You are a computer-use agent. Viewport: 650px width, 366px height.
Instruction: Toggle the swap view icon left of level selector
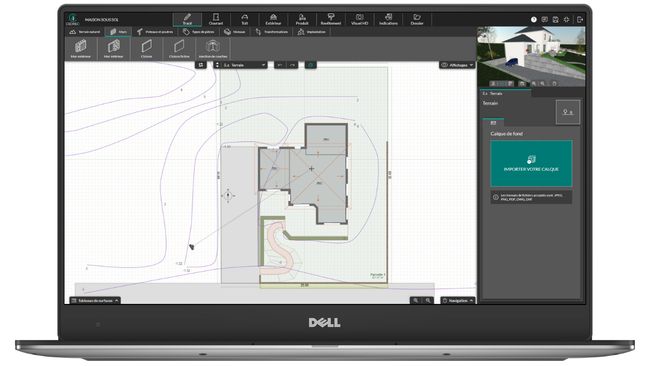pos(201,65)
